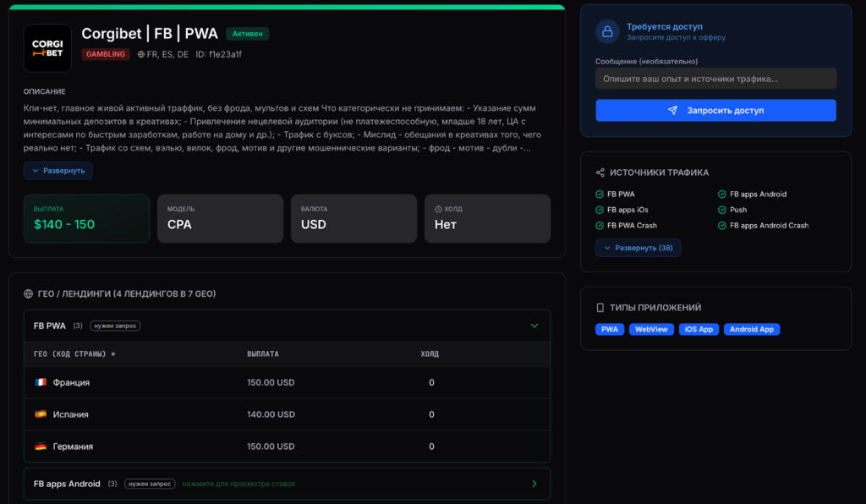866x504 pixels.
Task: Click the PWA app type tag
Action: [610, 329]
